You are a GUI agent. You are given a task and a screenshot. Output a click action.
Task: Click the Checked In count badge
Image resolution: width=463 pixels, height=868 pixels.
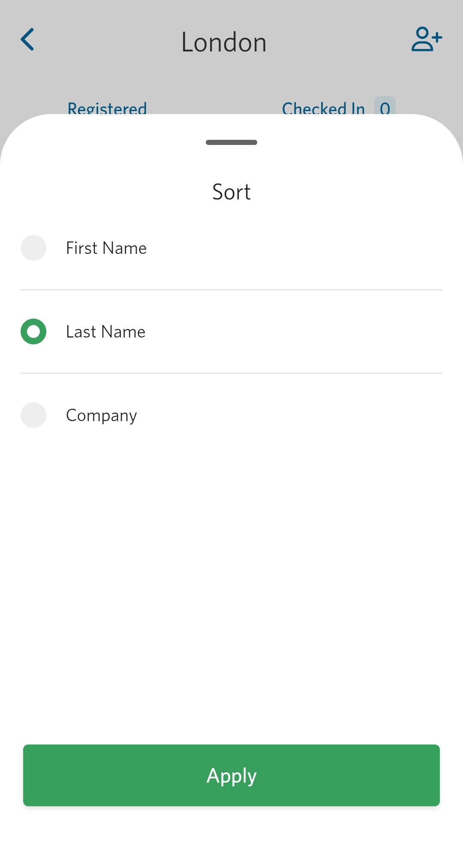(x=385, y=107)
